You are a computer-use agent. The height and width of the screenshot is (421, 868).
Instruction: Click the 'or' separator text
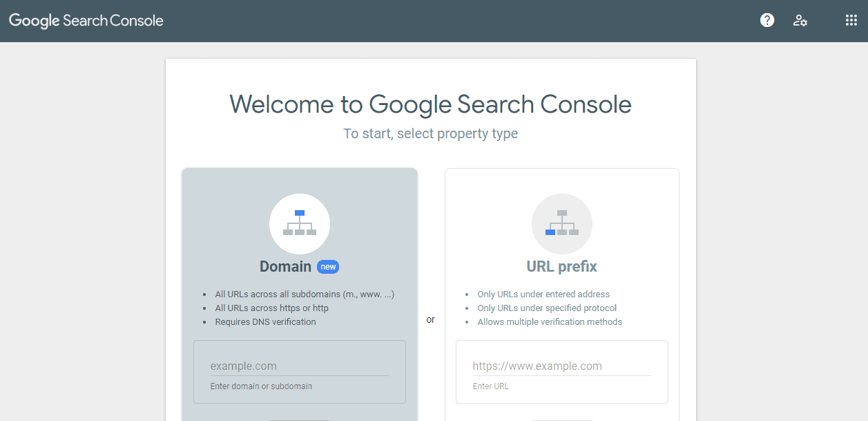tap(431, 320)
